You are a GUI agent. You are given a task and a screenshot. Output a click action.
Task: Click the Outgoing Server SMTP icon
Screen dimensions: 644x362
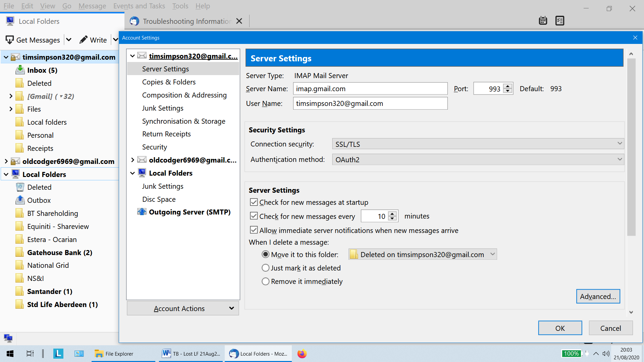click(142, 212)
